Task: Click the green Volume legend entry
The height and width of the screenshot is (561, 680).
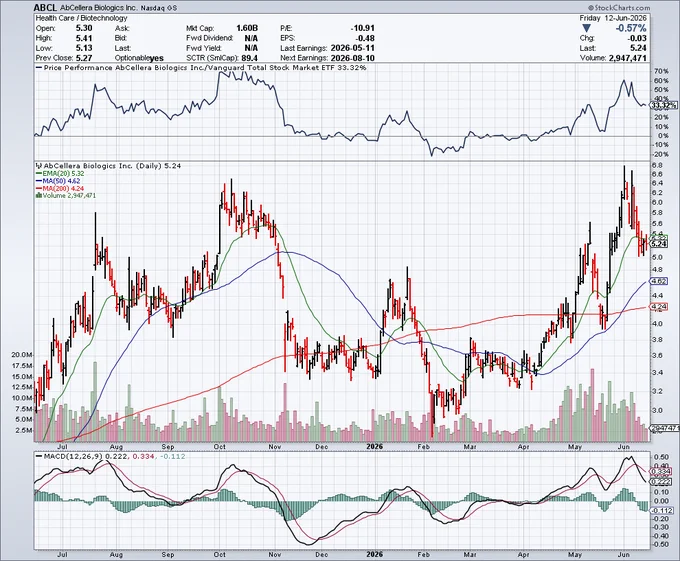Action: [x=66, y=196]
